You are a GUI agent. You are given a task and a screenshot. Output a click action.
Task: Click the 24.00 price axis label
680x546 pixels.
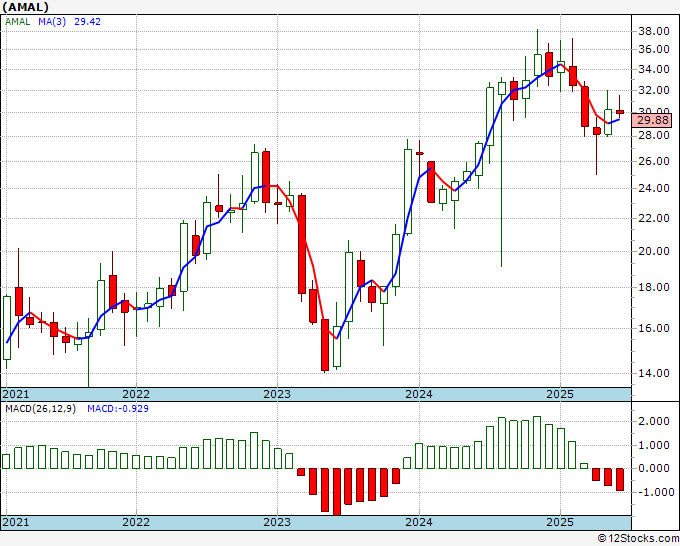(654, 188)
